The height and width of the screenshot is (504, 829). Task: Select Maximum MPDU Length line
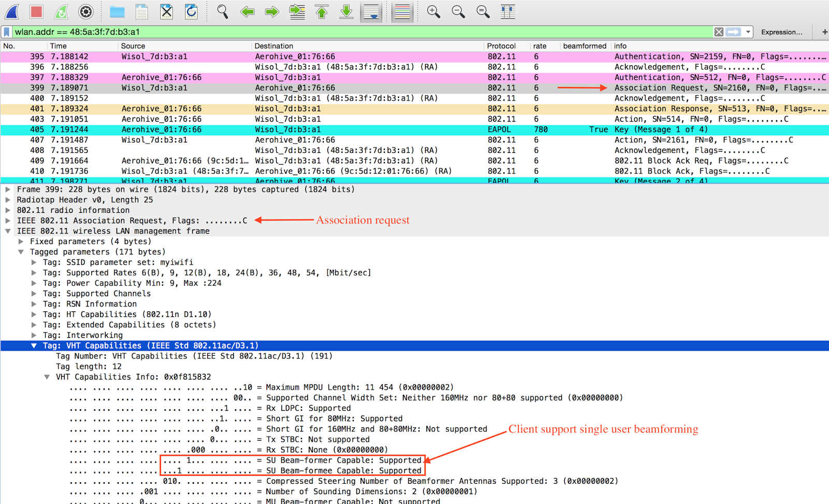pos(414,387)
